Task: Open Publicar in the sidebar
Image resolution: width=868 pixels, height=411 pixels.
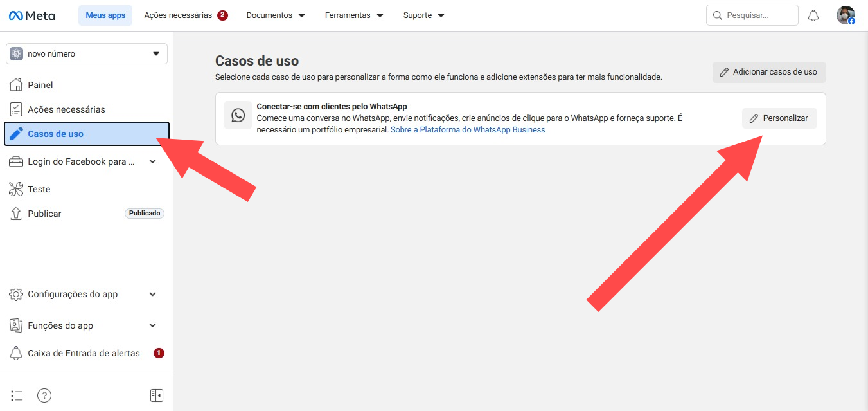Action: pyautogui.click(x=87, y=214)
